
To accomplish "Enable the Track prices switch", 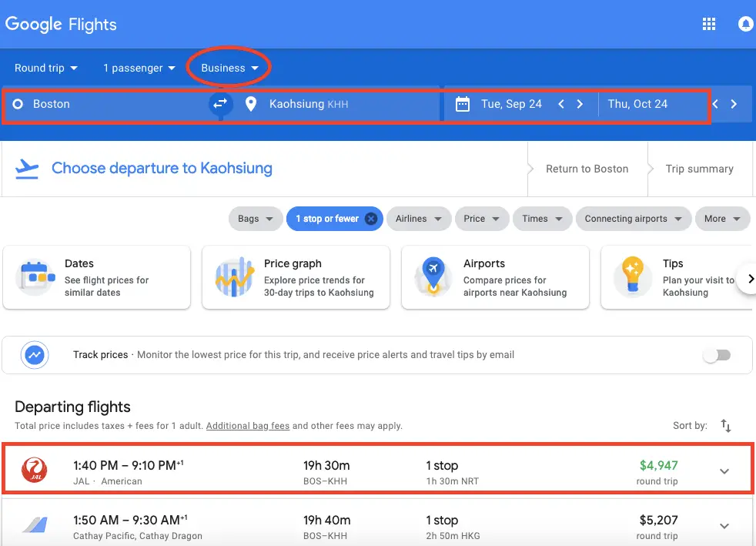I will click(717, 356).
